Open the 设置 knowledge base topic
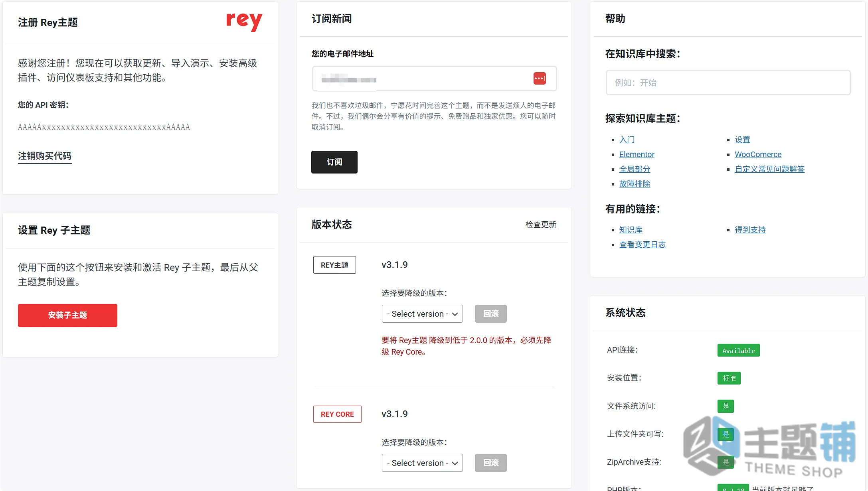Screen dimensions: 868x491 [x=742, y=140]
